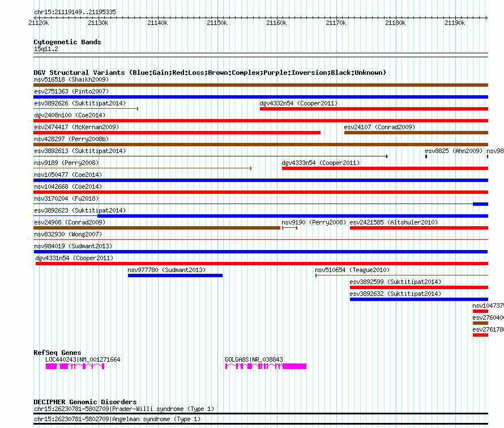Select the dgv2408n100 (Coe2014) variant label
Viewport: 504px width, 428px height.
coord(70,115)
